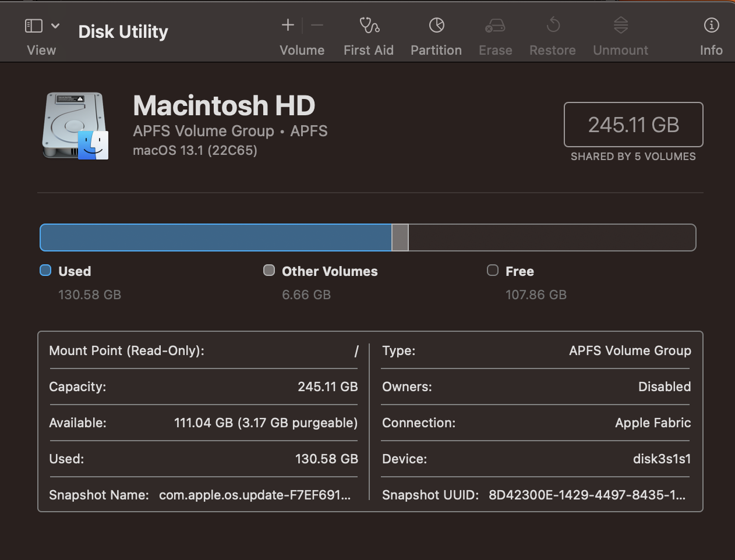Click Snapshot UUID '8D42300E-1429-4497-8435-1…'
Image resolution: width=735 pixels, height=560 pixels.
588,495
